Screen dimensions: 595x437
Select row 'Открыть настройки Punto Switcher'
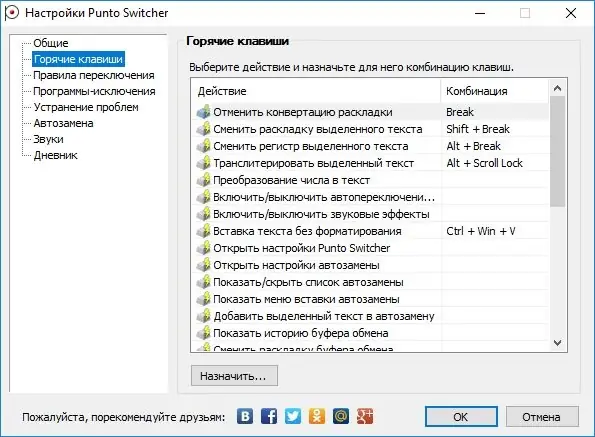[x=370, y=248]
